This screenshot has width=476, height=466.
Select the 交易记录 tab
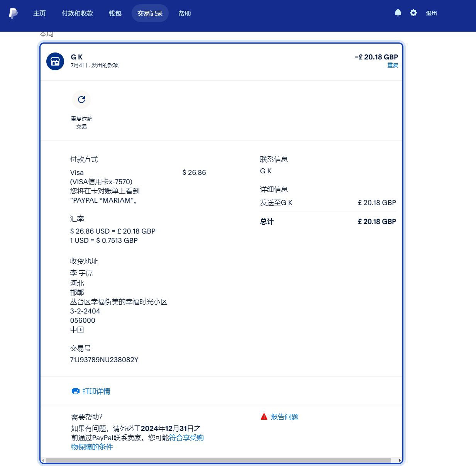pos(150,13)
